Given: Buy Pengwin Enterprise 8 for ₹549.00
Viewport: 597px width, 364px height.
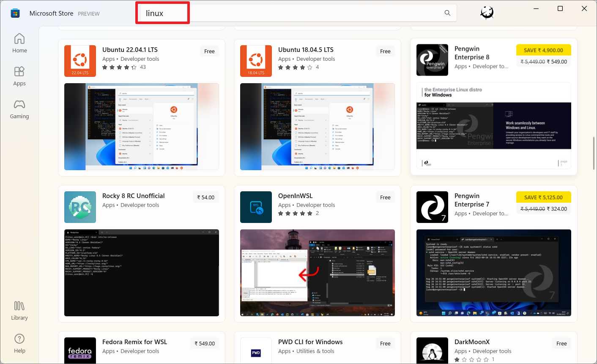Looking at the screenshot, I should coord(544,56).
